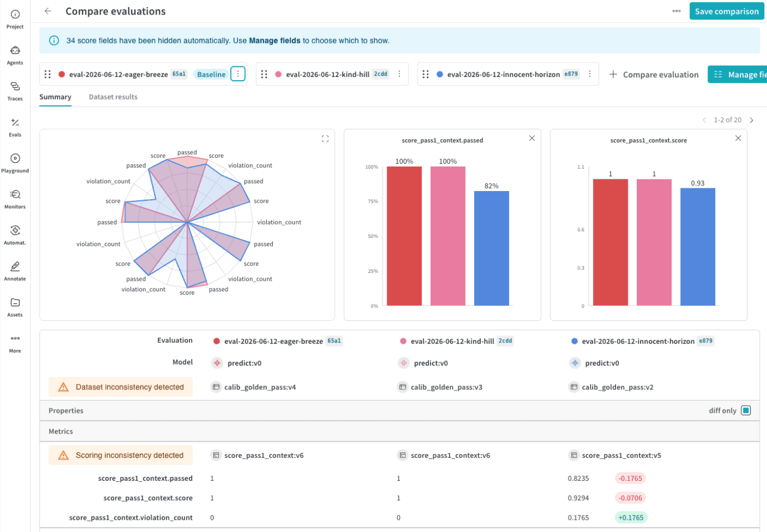The image size is (767, 532).
Task: Grab the drag handle of eval-2026-06-12-kind-hill
Action: tap(264, 74)
